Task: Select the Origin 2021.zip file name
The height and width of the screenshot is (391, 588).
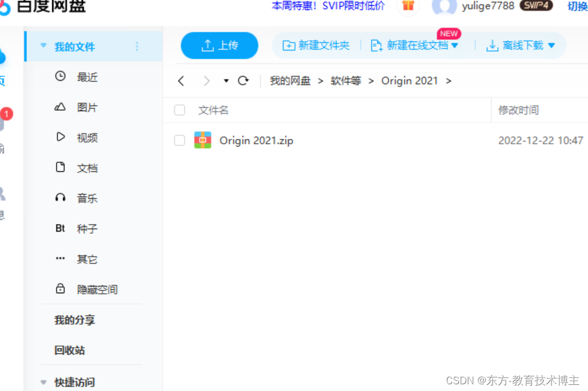Action: (x=257, y=140)
